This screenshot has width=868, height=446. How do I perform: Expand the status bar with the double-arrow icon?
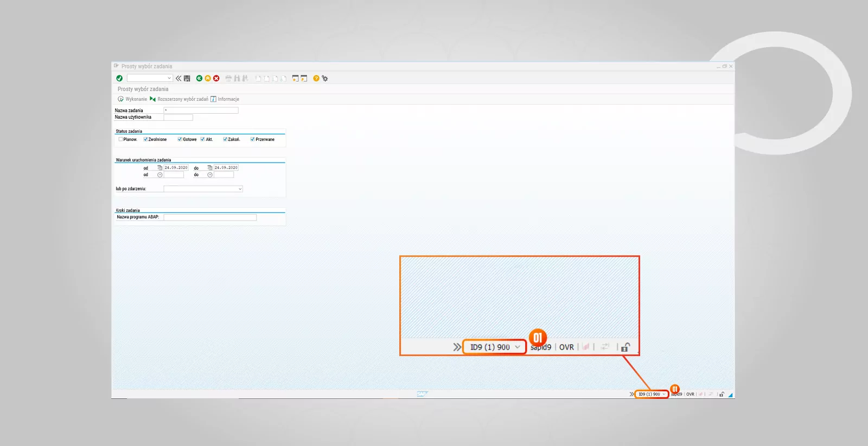[x=631, y=395]
